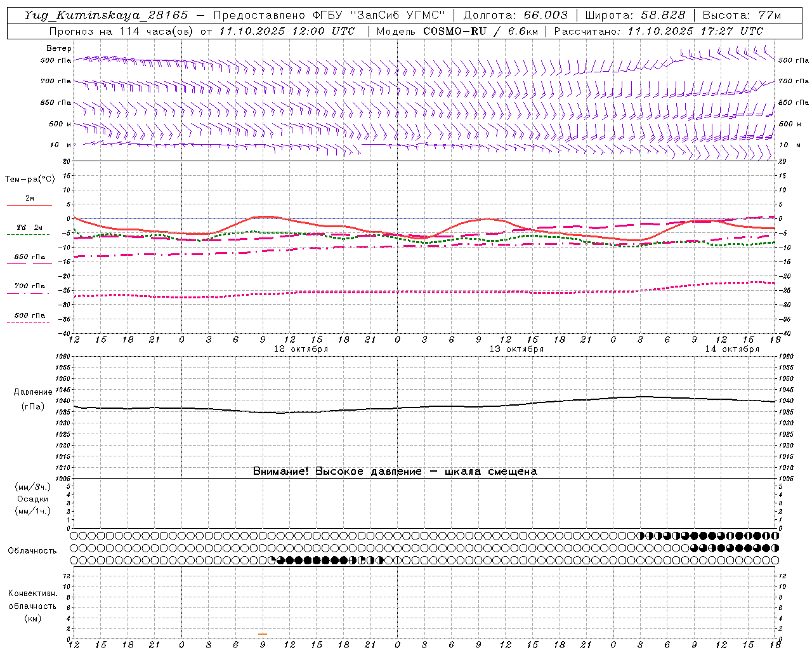Click the model name COSMO-RU / 6.6км
The image size is (812, 650).
pos(480,31)
